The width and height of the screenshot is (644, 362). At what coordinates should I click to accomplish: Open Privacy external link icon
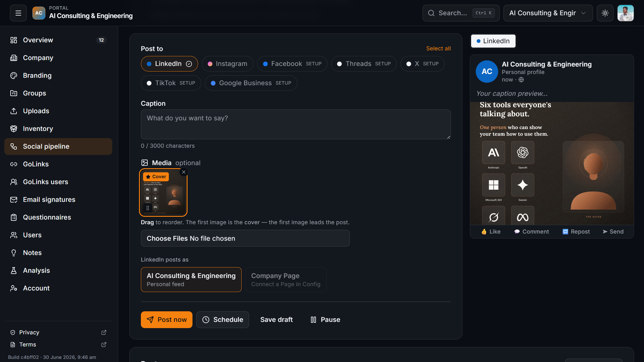click(x=104, y=332)
